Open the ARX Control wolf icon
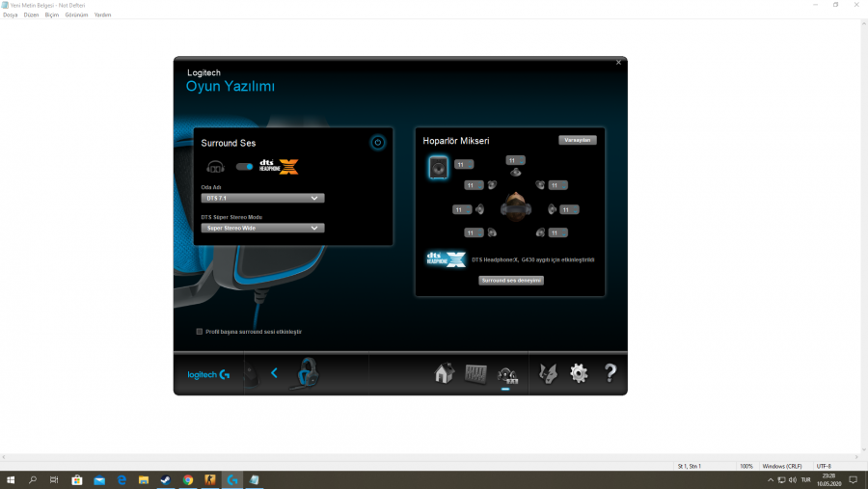Screen dimensions: 868x489 coord(548,374)
